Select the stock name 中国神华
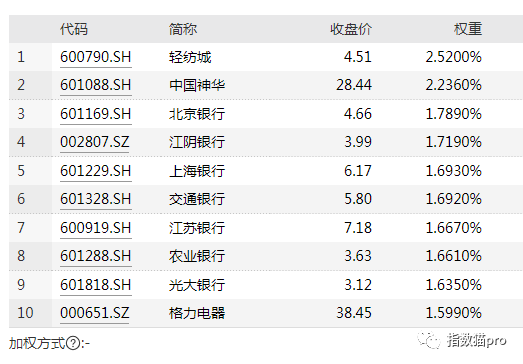 [197, 85]
